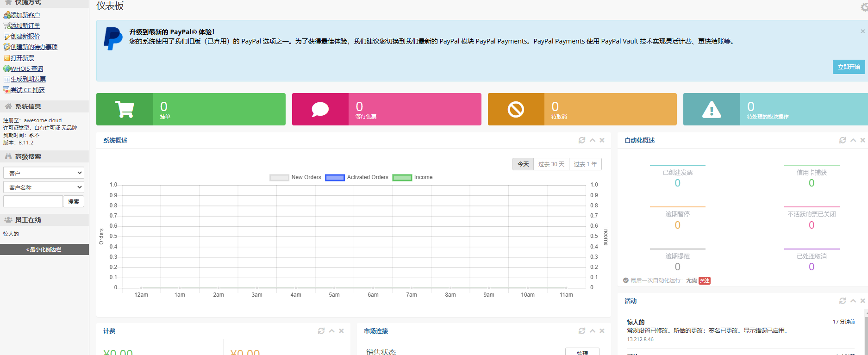Collapse the 活动 panel
Screen dimensions: 868x355
(853, 301)
